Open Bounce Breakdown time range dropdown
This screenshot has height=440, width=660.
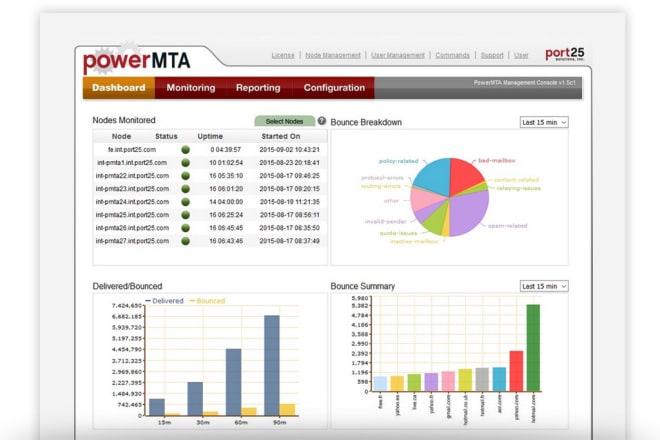(544, 122)
